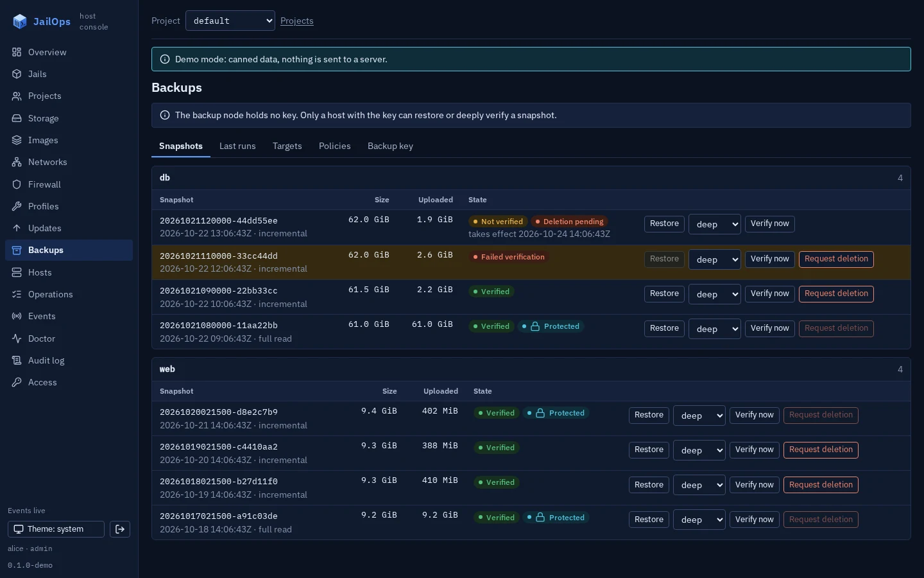924x578 pixels.
Task: Click the Doctor pulse icon
Action: click(x=17, y=338)
